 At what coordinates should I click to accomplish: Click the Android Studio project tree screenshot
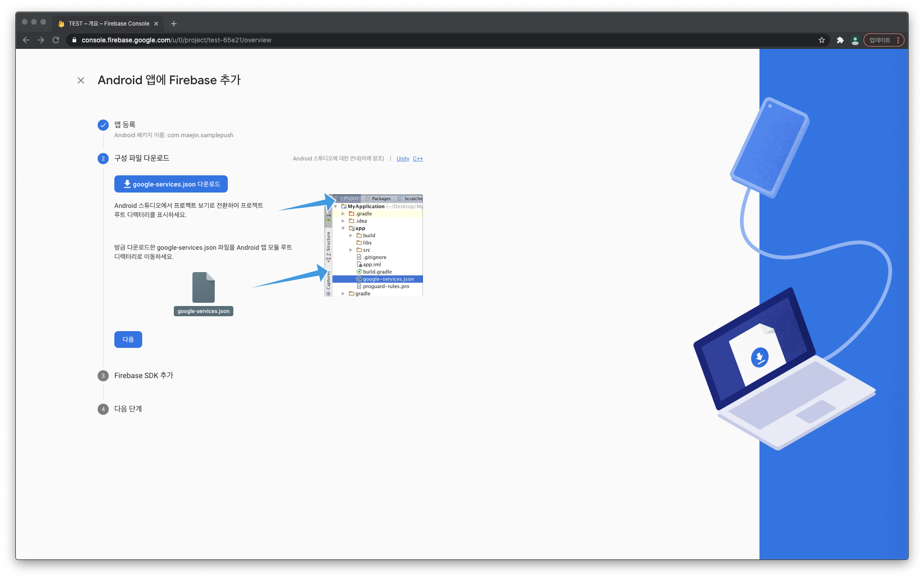[x=374, y=246]
